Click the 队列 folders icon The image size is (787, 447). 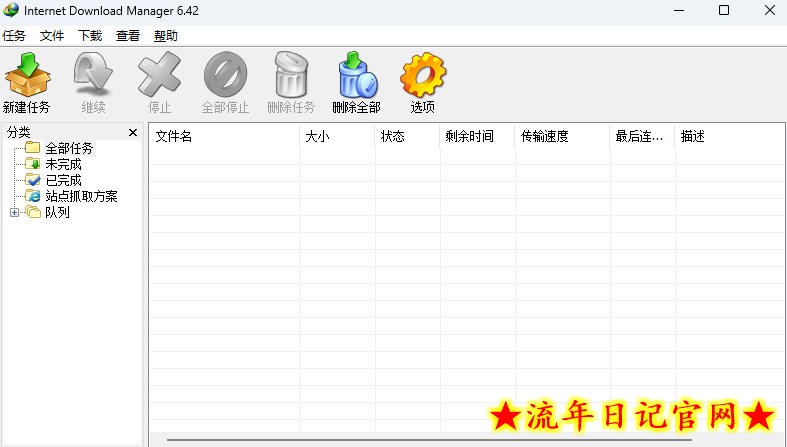[33, 212]
